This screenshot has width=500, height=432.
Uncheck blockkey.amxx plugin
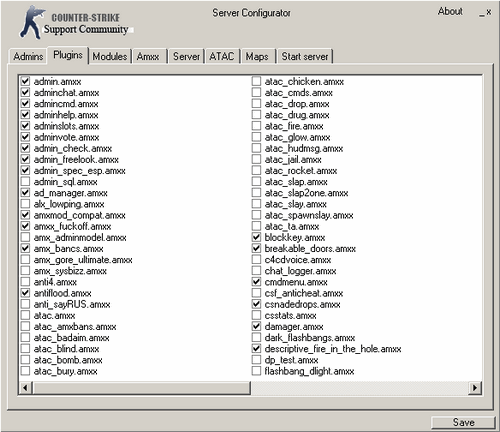pyautogui.click(x=256, y=237)
